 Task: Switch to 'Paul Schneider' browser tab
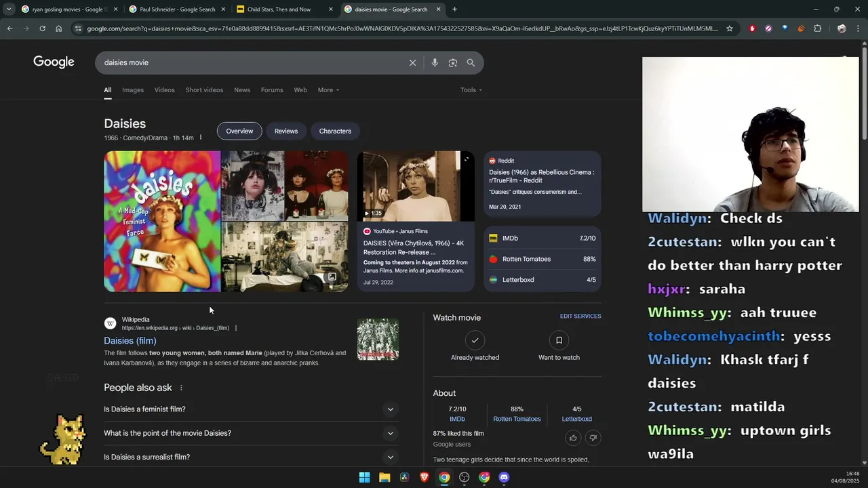point(178,9)
